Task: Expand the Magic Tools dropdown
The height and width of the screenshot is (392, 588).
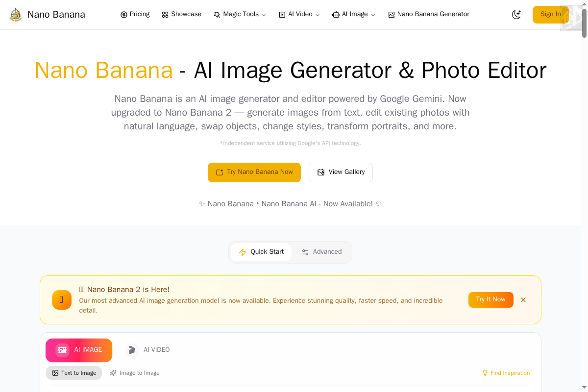Action: point(240,15)
